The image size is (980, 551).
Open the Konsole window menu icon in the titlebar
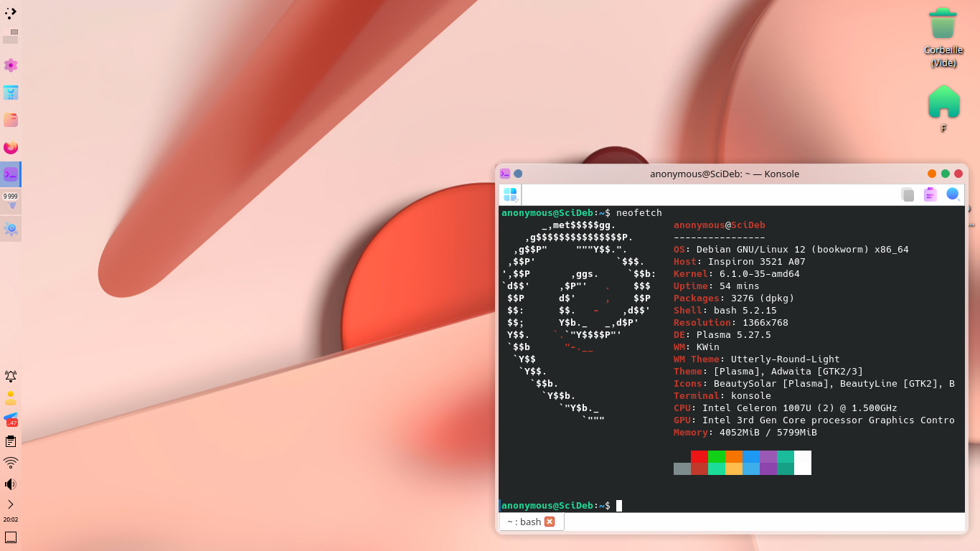(x=505, y=174)
